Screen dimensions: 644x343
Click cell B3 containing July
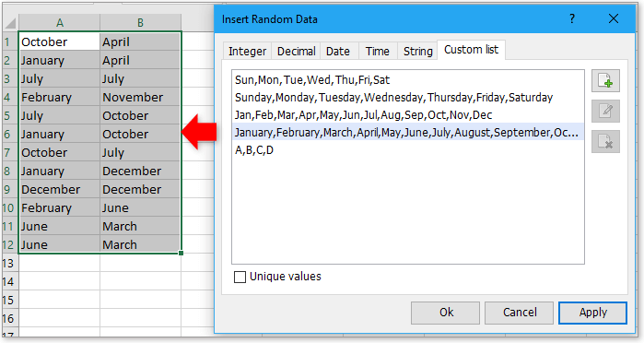tap(140, 78)
